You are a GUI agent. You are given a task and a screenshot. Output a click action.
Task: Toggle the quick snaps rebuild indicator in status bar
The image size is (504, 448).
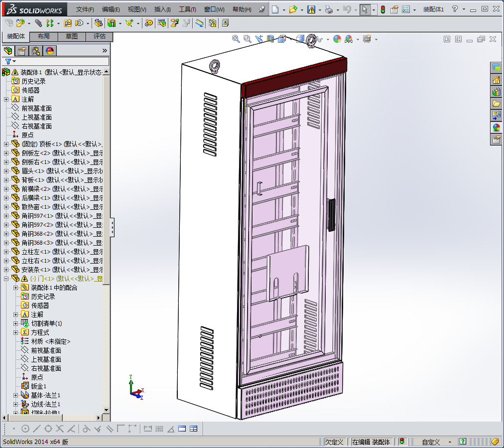click(x=401, y=442)
